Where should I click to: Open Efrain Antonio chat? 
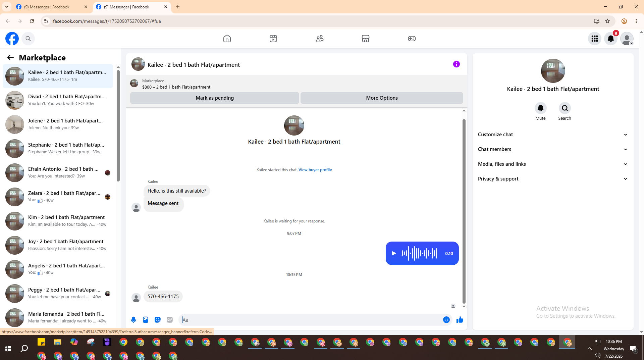58,173
